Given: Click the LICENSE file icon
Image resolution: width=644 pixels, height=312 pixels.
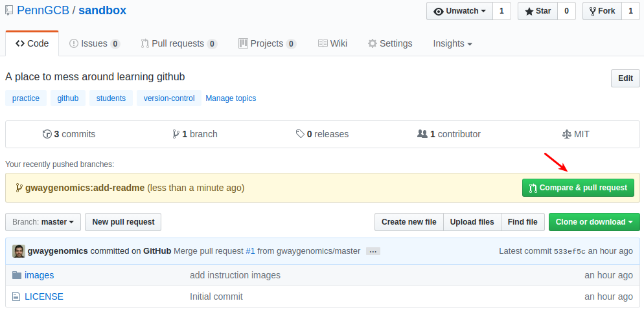Looking at the screenshot, I should (x=16, y=296).
